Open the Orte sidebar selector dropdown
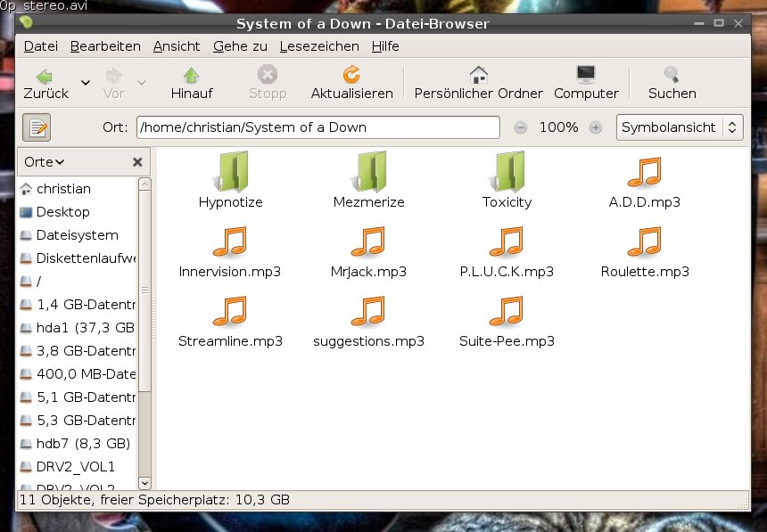Viewport: 767px width, 532px height. [x=44, y=162]
